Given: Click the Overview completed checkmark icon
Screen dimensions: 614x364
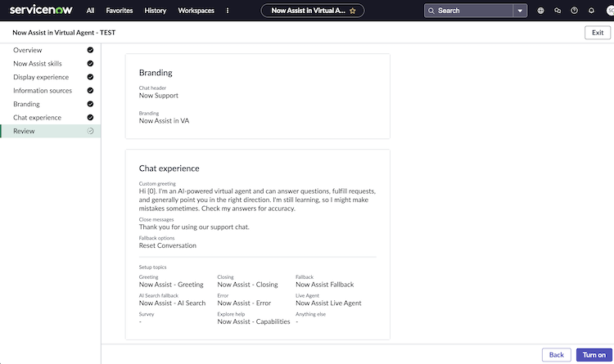Looking at the screenshot, I should point(90,50).
